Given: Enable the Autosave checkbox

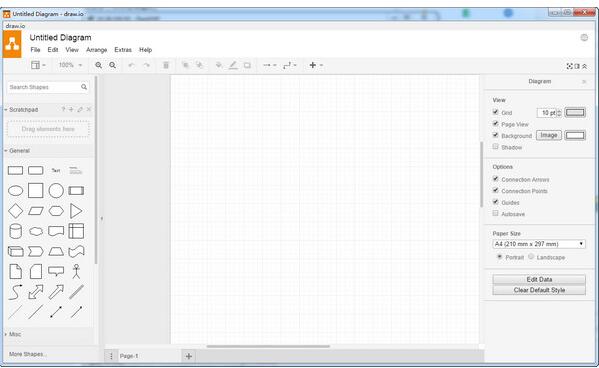Looking at the screenshot, I should (495, 213).
